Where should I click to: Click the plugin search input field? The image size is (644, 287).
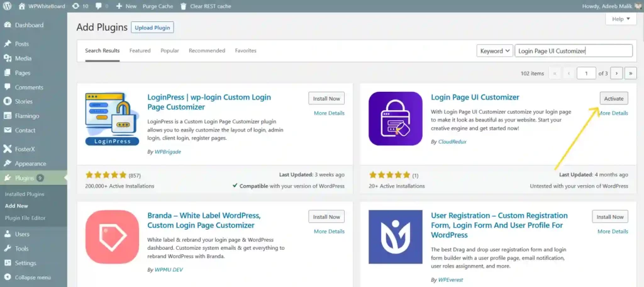coord(574,51)
